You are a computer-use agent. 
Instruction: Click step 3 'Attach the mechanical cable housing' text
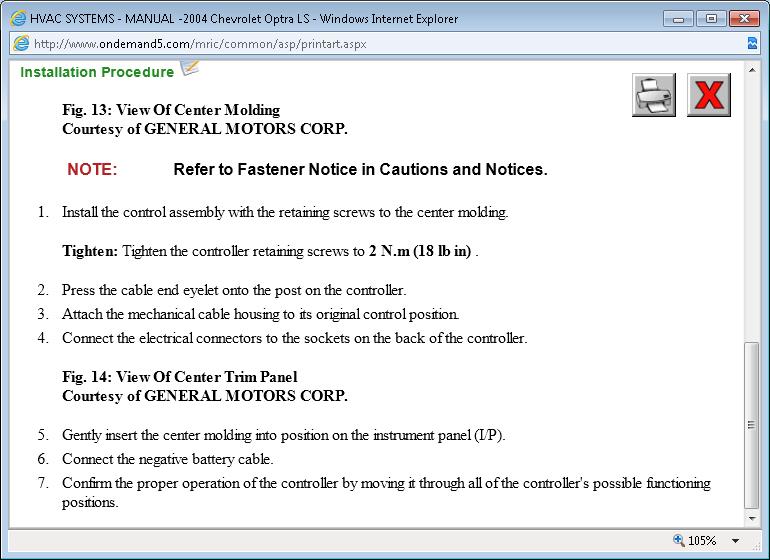point(260,314)
